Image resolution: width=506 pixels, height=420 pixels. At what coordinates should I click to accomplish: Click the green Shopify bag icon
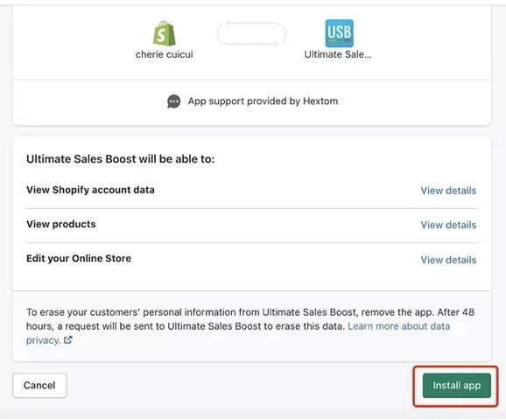click(x=165, y=33)
